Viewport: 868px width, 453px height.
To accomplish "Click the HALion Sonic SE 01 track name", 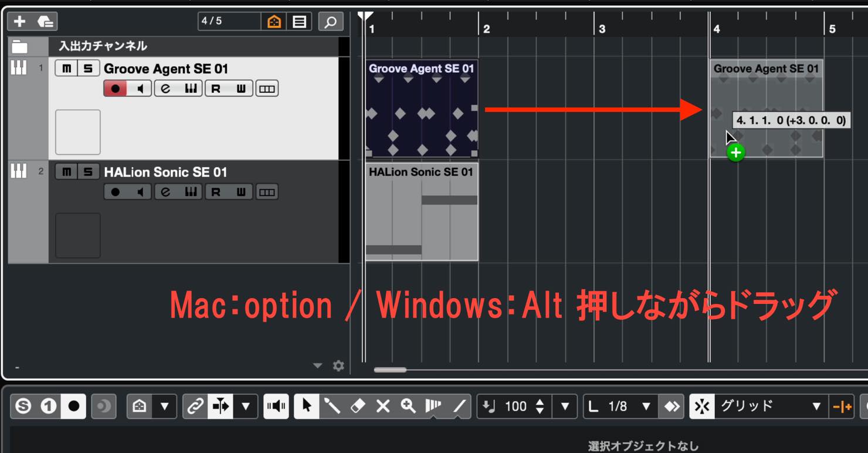I will [165, 172].
